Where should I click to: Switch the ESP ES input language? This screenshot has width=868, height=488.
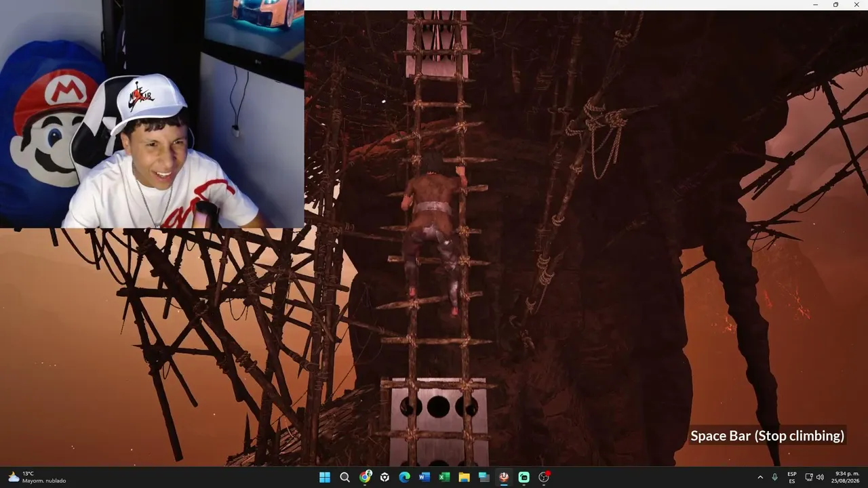pyautogui.click(x=792, y=477)
